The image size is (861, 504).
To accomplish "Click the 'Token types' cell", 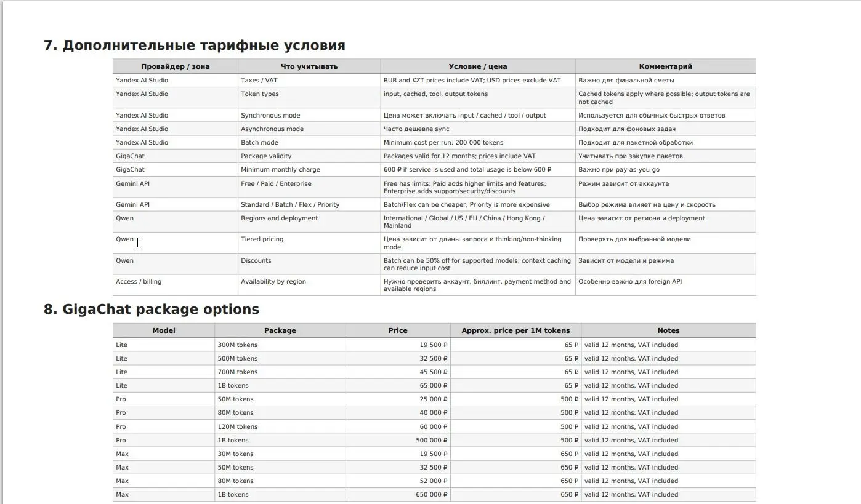I will 309,98.
